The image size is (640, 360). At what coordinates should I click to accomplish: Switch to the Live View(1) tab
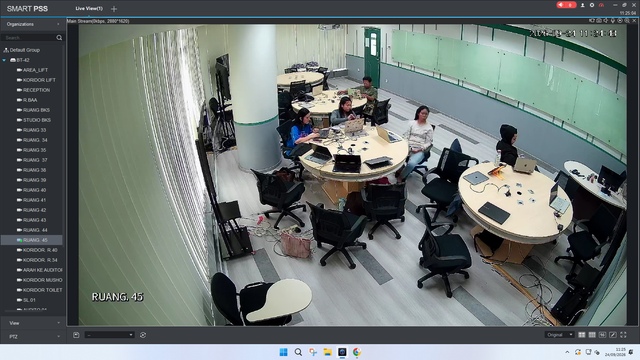[x=89, y=9]
